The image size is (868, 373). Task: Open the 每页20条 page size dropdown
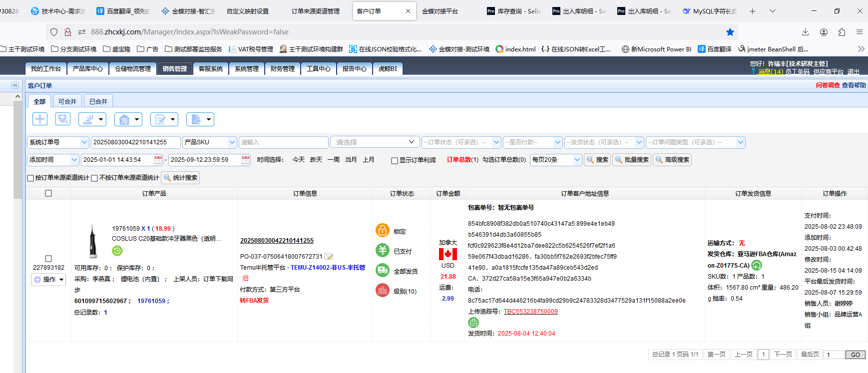click(x=556, y=160)
